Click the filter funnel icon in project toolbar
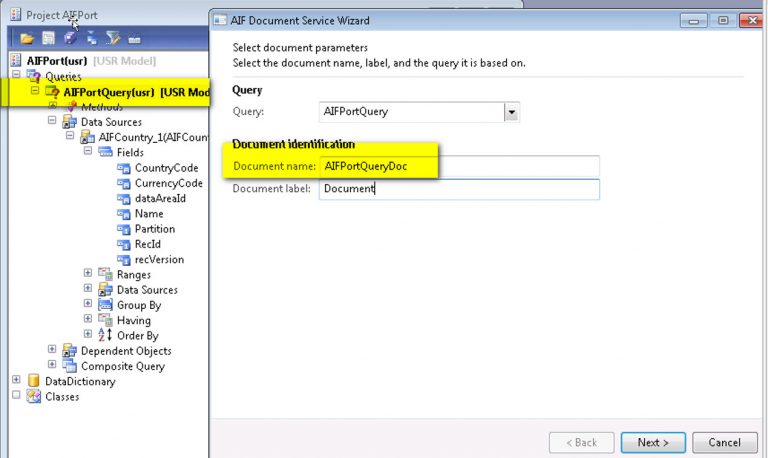 tap(113, 38)
